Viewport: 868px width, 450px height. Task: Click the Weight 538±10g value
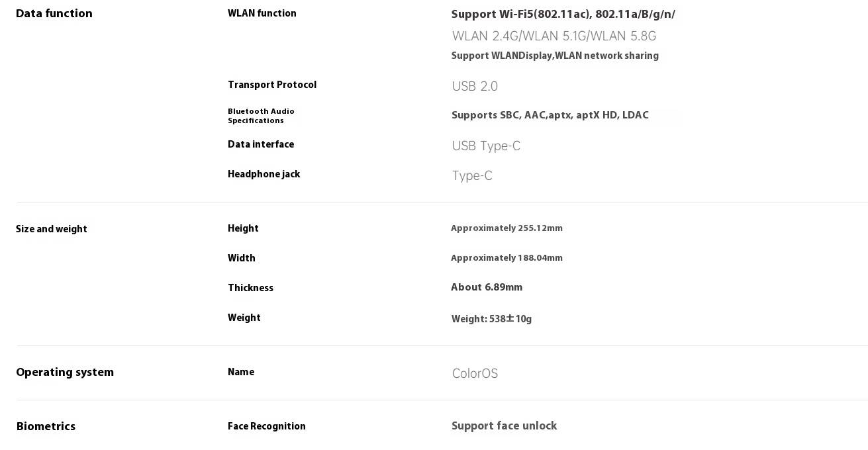point(491,319)
